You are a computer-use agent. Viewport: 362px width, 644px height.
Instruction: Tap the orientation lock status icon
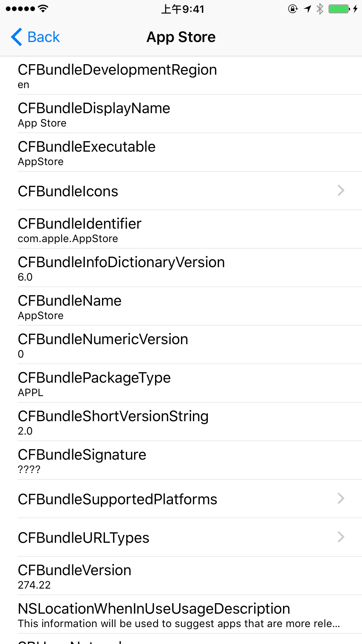293,9
